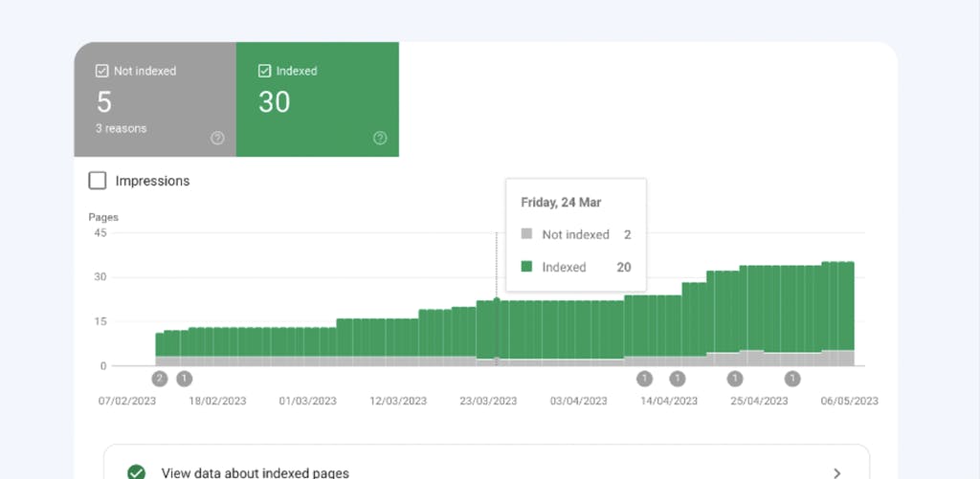Viewport: 980px width, 479px height.
Task: Open annotation marker labeled 2 under chart
Action: point(160,379)
